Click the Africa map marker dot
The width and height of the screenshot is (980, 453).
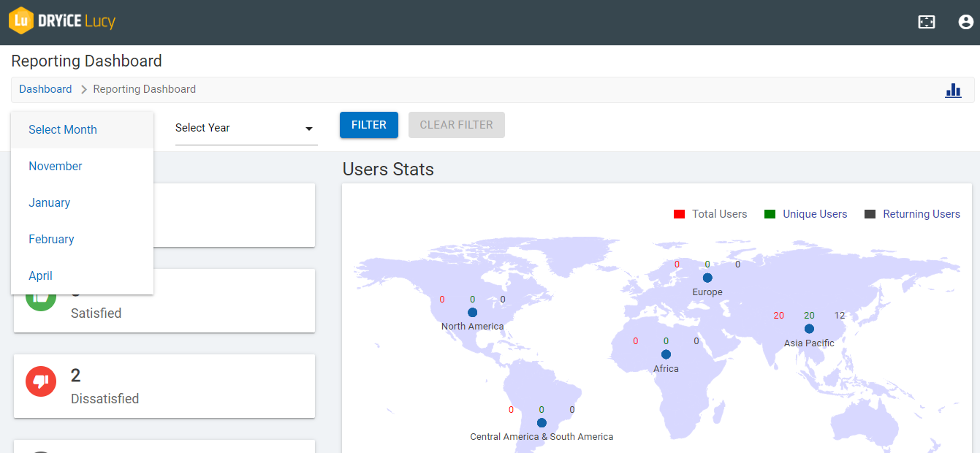click(x=666, y=354)
